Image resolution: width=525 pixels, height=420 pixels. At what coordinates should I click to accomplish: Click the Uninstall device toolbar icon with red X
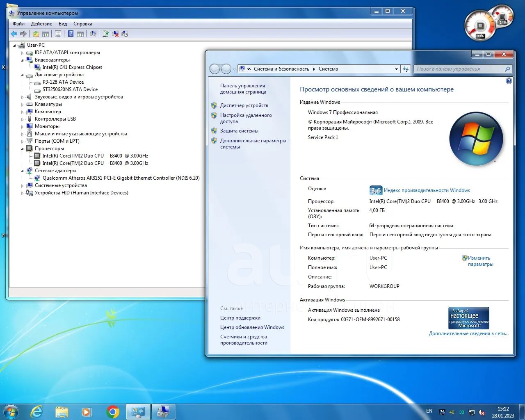pyautogui.click(x=115, y=34)
